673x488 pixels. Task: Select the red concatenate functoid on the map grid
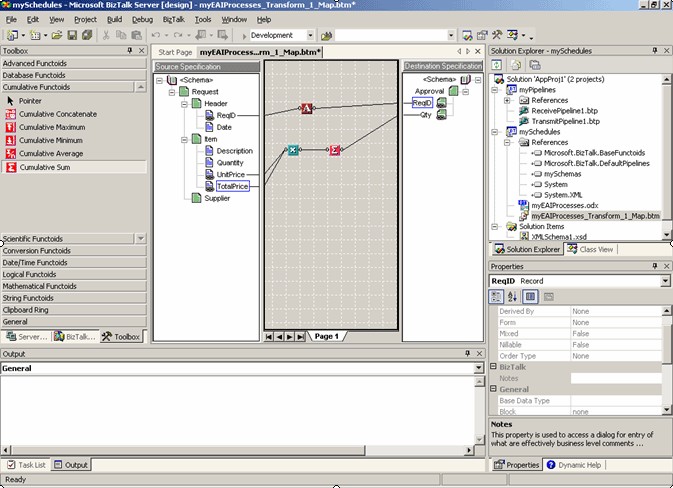(x=307, y=108)
